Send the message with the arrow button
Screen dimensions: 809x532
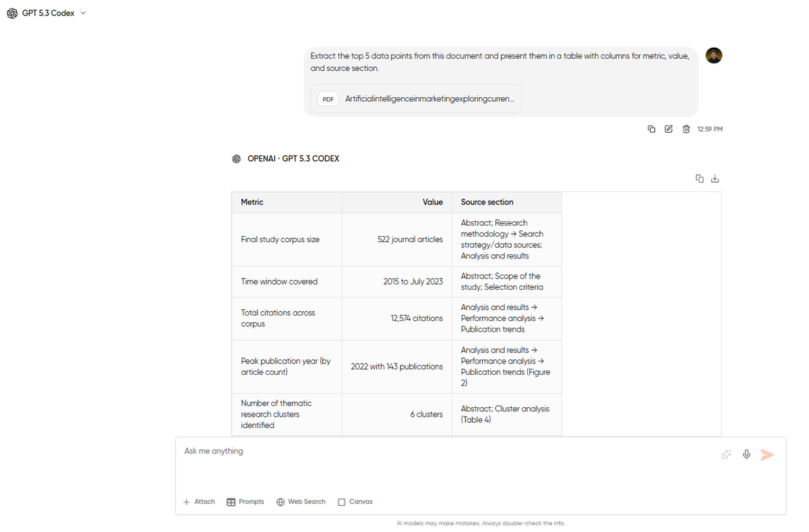point(767,454)
